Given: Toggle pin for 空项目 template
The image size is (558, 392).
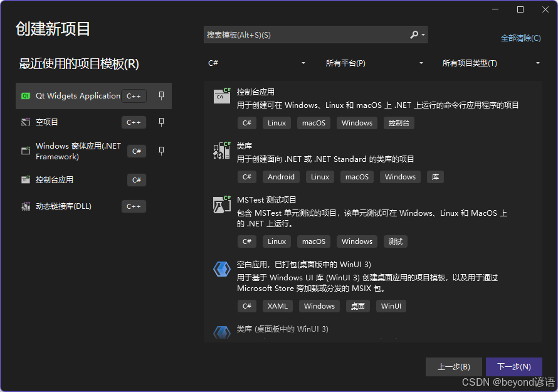Looking at the screenshot, I should click(161, 122).
